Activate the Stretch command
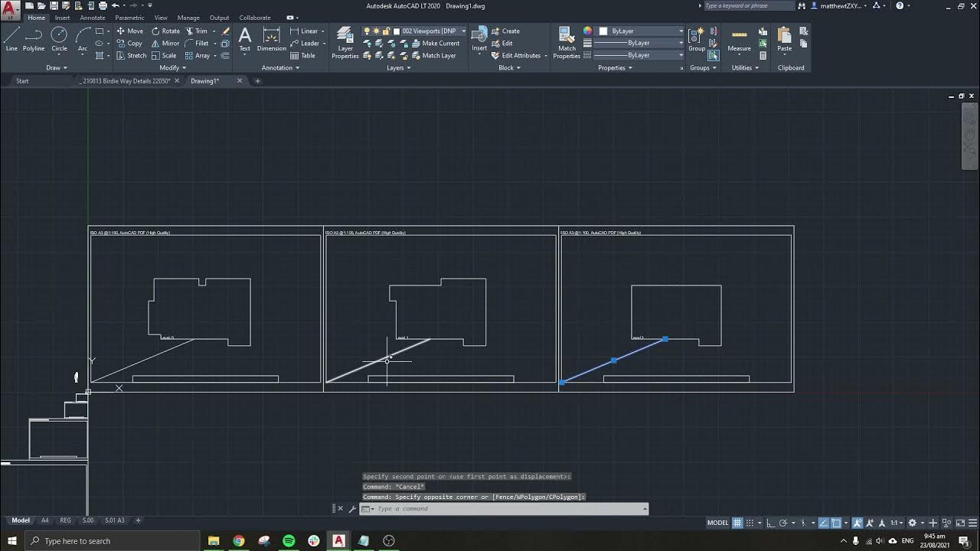 coord(131,56)
